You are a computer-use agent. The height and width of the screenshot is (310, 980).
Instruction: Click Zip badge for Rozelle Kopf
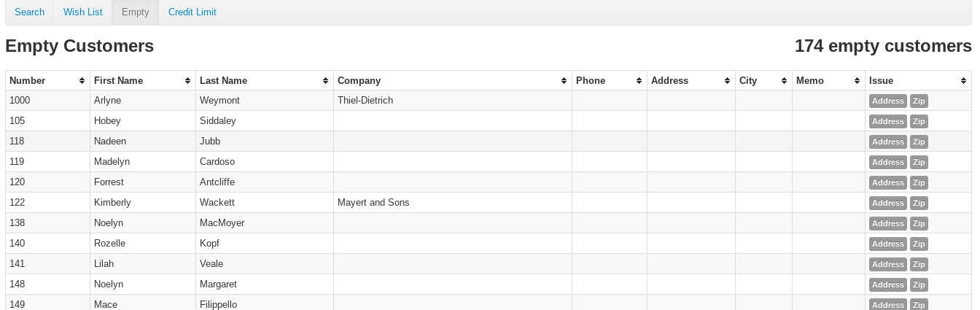click(x=919, y=244)
